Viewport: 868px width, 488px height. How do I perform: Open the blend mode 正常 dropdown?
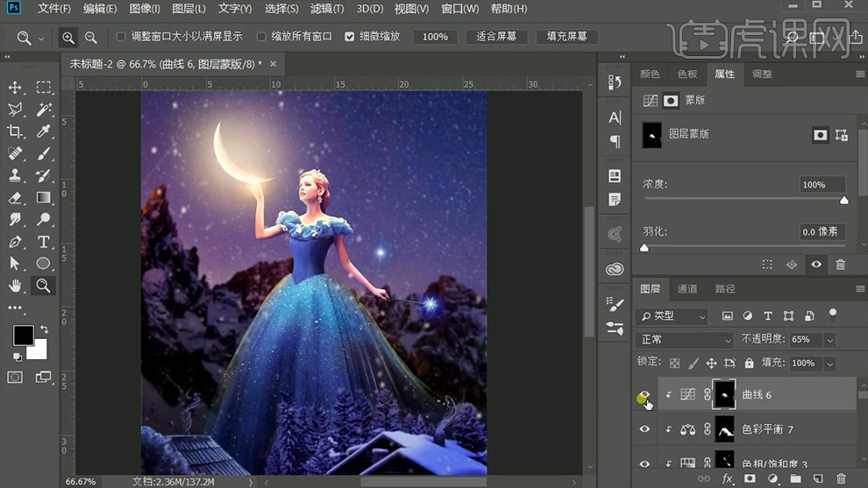(x=684, y=340)
